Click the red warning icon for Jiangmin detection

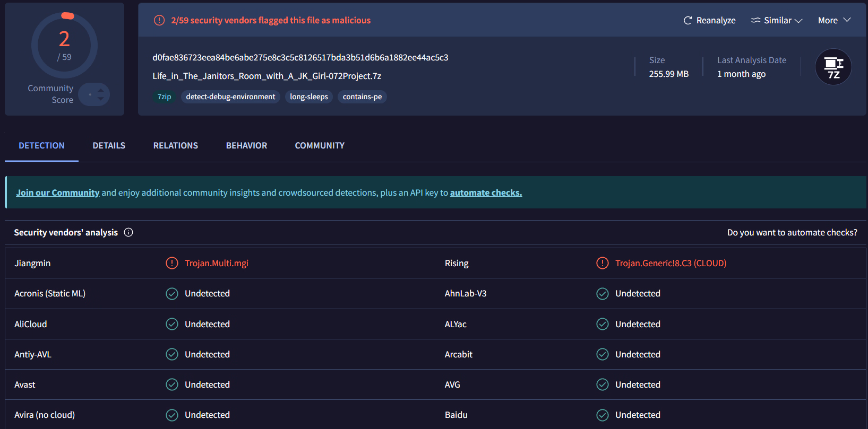point(172,263)
